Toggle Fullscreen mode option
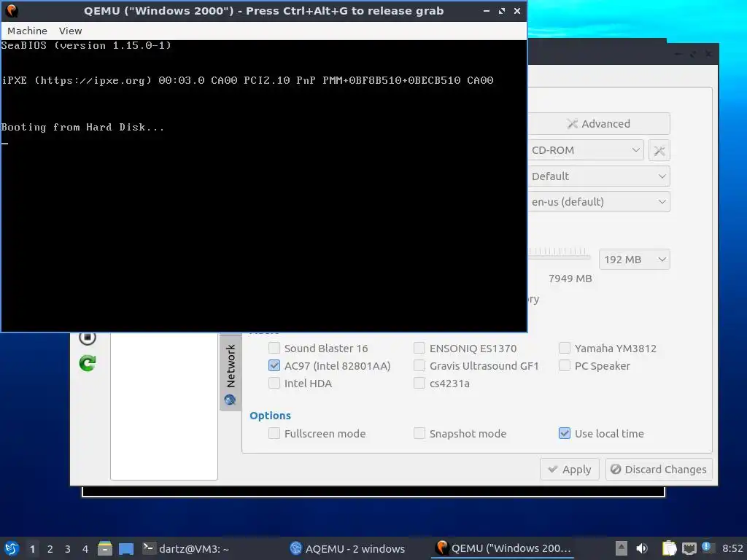This screenshot has width=747, height=560. click(274, 433)
